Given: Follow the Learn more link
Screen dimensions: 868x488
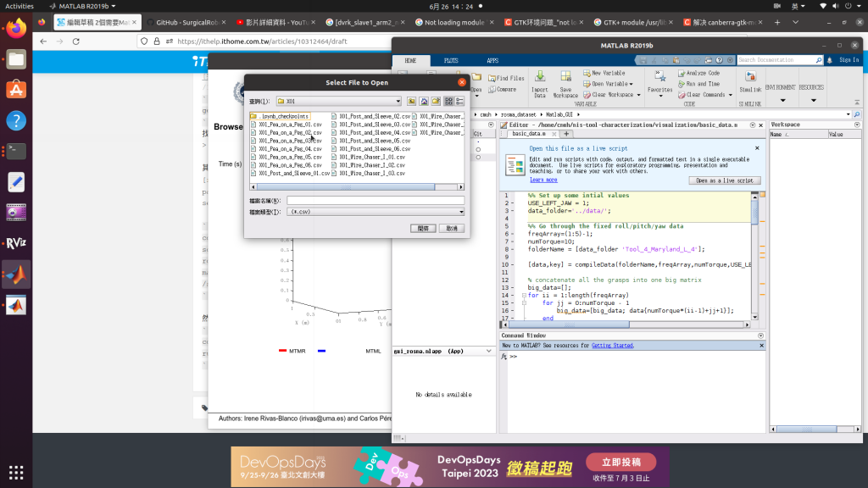Looking at the screenshot, I should (543, 180).
